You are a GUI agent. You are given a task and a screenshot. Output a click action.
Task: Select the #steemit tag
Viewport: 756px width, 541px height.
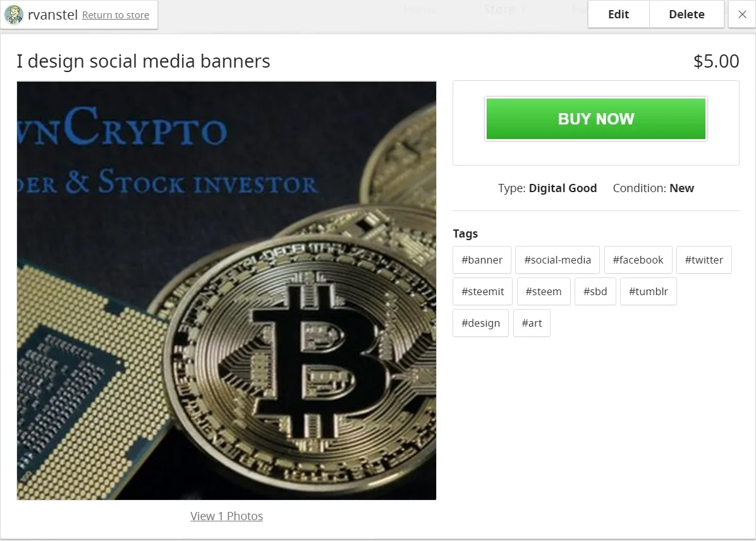(483, 291)
